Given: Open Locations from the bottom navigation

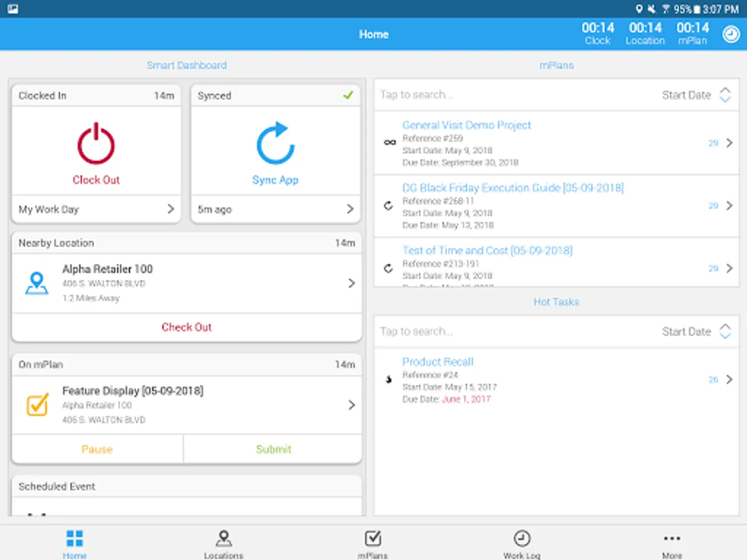Looking at the screenshot, I should tap(223, 543).
